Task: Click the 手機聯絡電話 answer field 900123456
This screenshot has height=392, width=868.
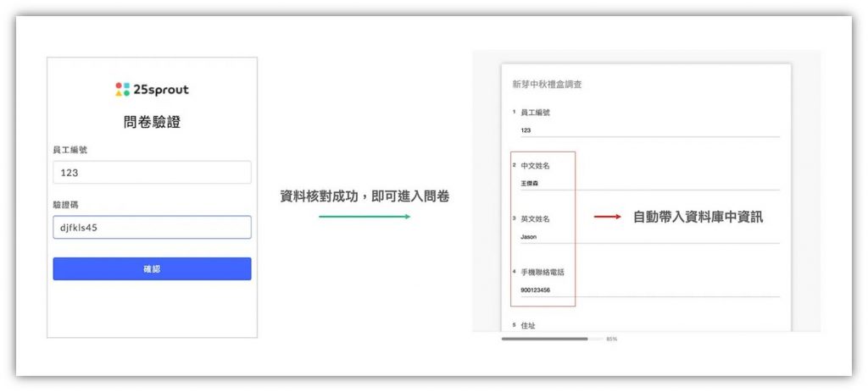Action: tap(650, 290)
